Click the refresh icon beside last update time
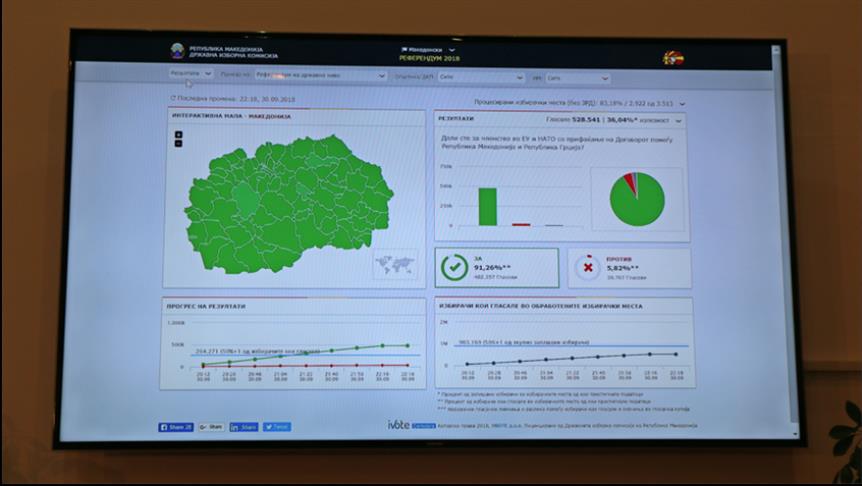Screen dimensions: 862x486 coord(172,98)
